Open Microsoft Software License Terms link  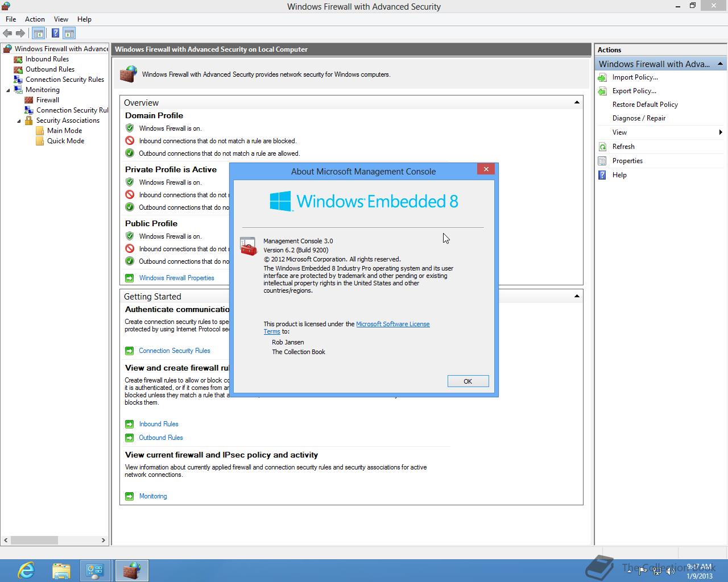tap(392, 324)
